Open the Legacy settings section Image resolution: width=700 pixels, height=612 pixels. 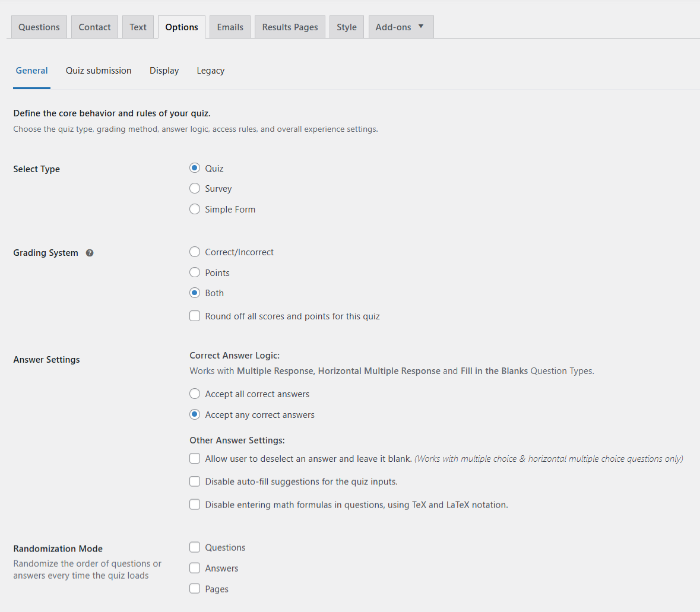(x=210, y=70)
